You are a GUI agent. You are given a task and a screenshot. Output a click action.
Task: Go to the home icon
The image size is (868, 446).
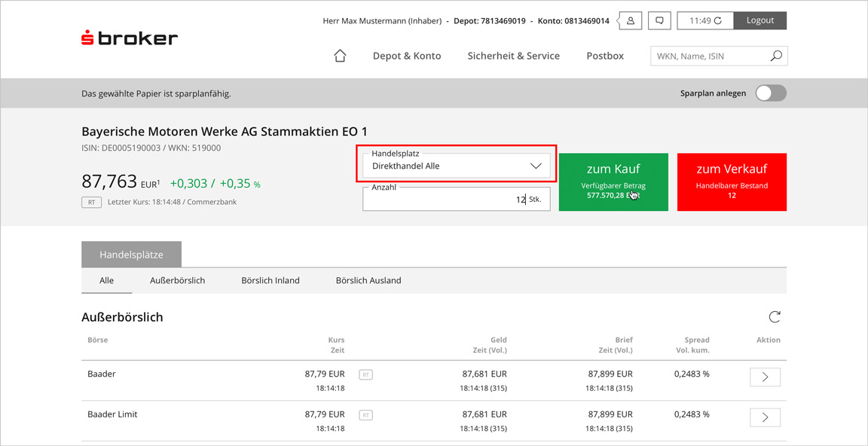tap(340, 56)
